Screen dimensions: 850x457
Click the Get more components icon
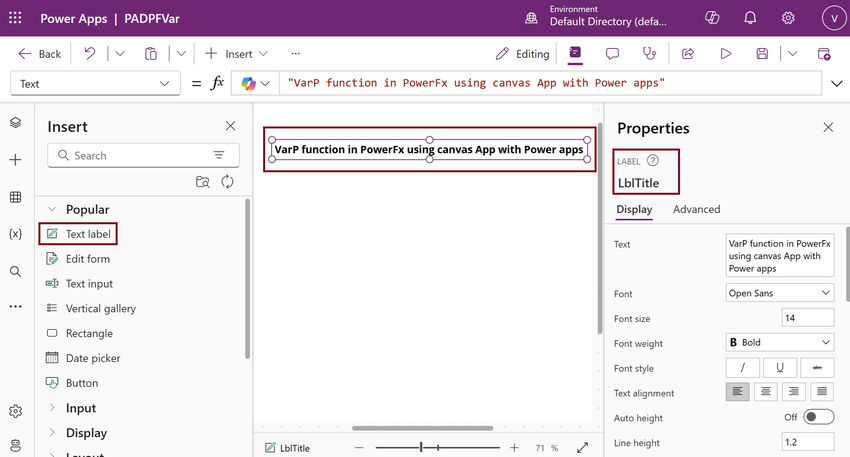tap(203, 182)
